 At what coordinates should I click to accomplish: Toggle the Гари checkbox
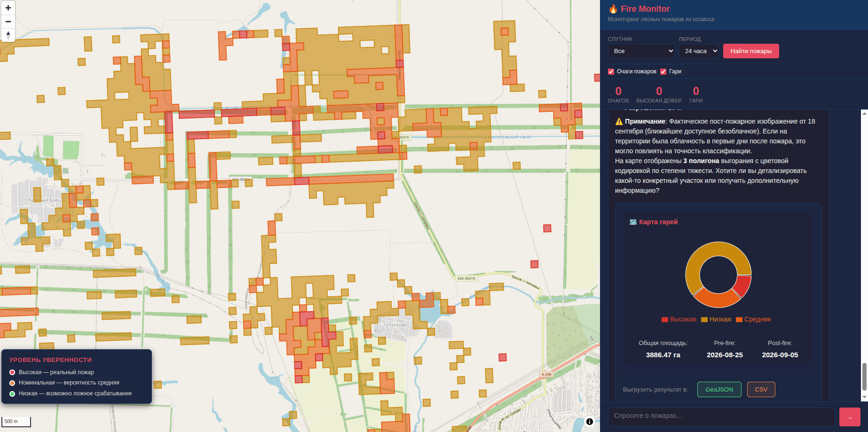click(x=663, y=71)
